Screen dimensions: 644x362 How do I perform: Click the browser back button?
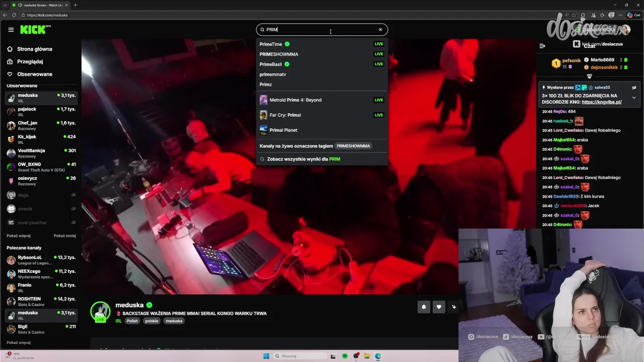point(5,15)
